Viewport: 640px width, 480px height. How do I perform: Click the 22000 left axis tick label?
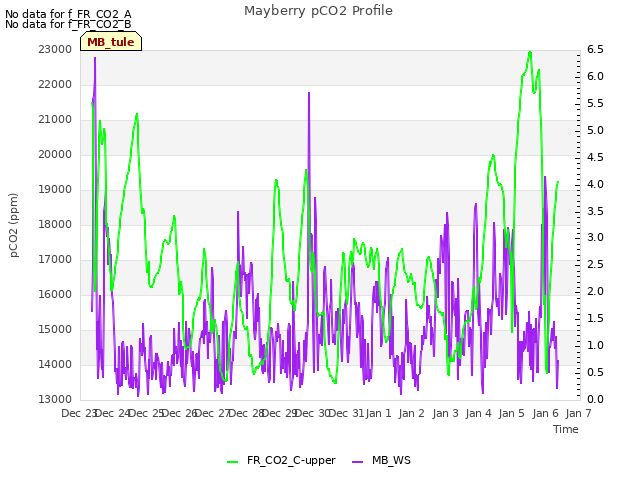55,84
